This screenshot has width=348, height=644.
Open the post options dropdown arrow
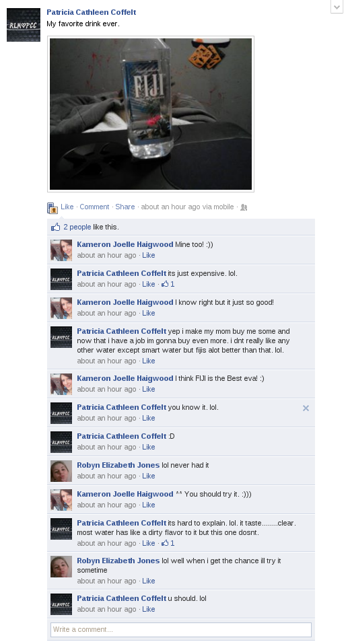(337, 7)
